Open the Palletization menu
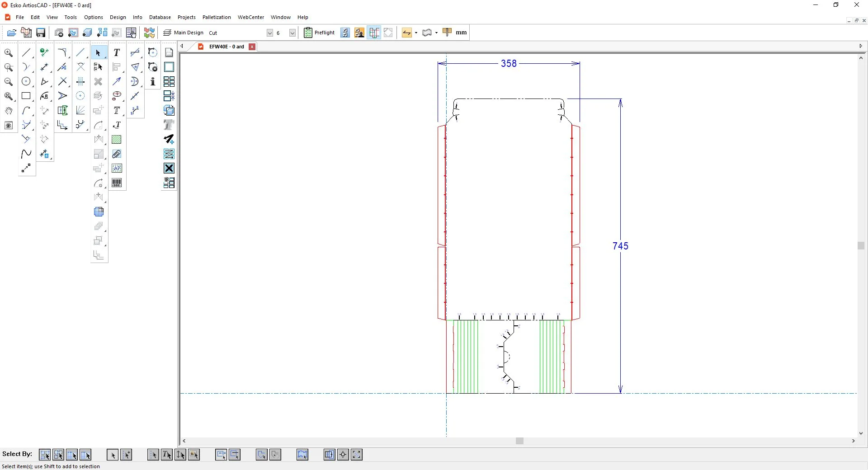Viewport: 868px width, 470px height. [x=217, y=17]
